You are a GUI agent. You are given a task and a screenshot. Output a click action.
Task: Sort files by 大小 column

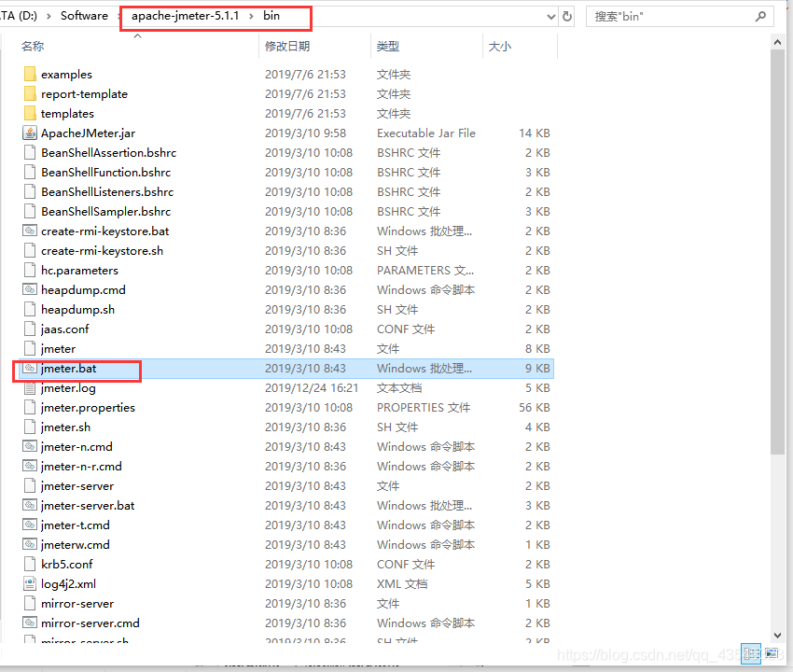500,46
